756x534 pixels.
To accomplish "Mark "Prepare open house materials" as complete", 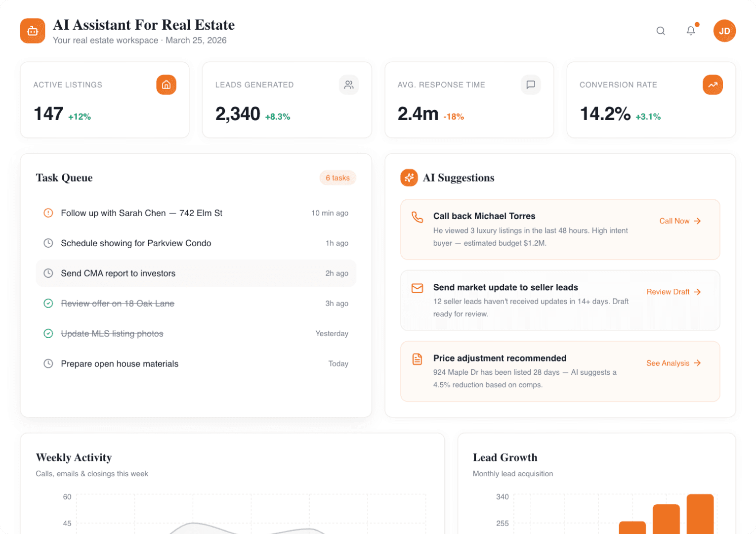I will pos(48,363).
